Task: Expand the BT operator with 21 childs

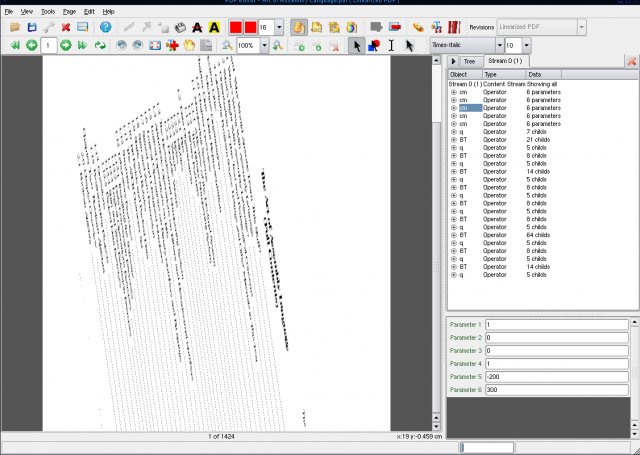Action: pos(453,140)
